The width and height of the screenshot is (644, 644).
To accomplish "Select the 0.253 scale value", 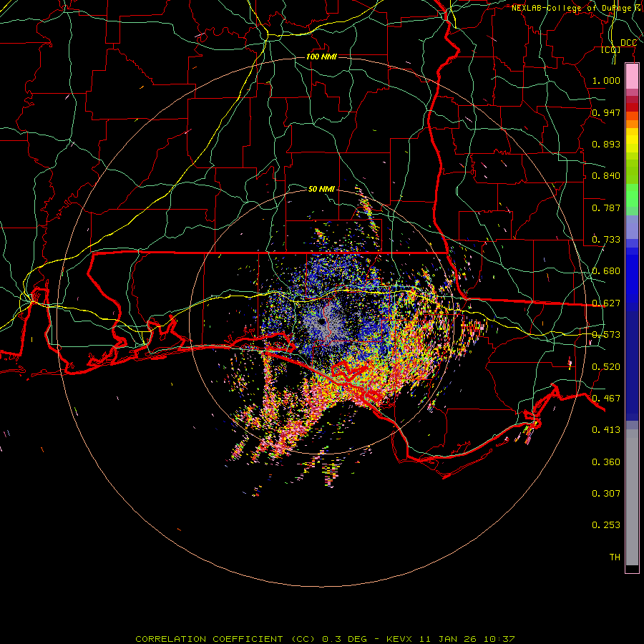I will [606, 525].
